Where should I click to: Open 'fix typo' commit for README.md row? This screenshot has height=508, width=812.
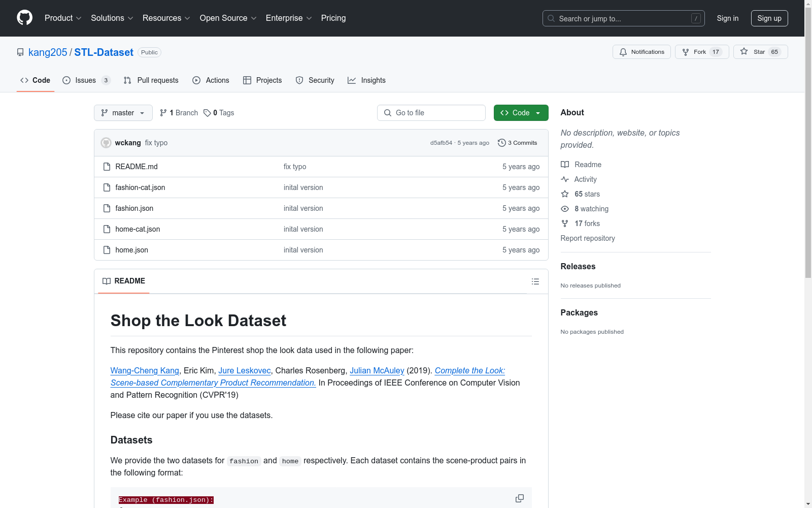click(x=295, y=167)
